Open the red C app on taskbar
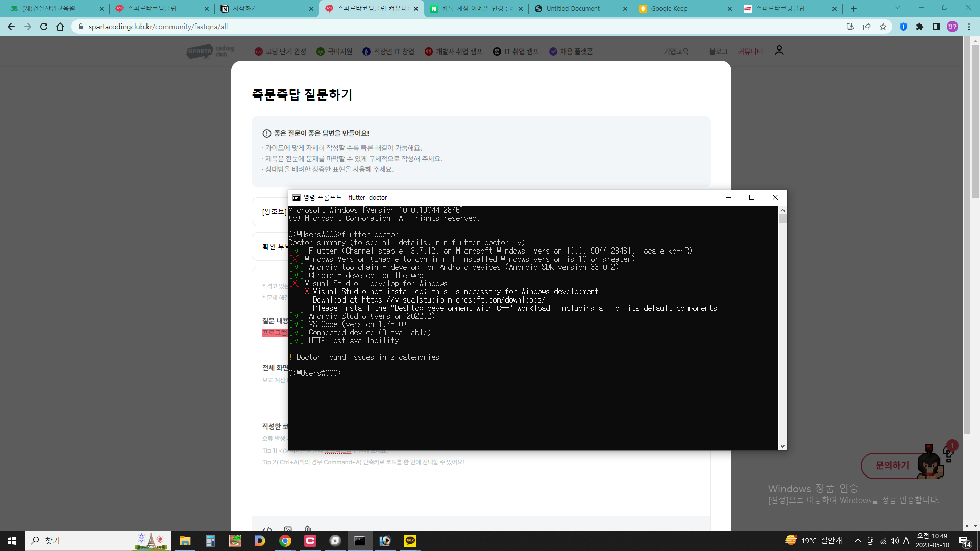 310,541
